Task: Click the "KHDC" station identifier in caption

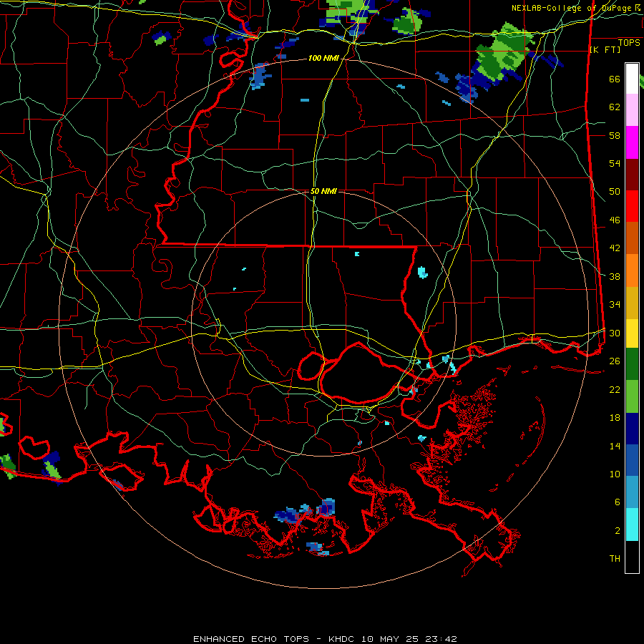Action: [x=343, y=639]
